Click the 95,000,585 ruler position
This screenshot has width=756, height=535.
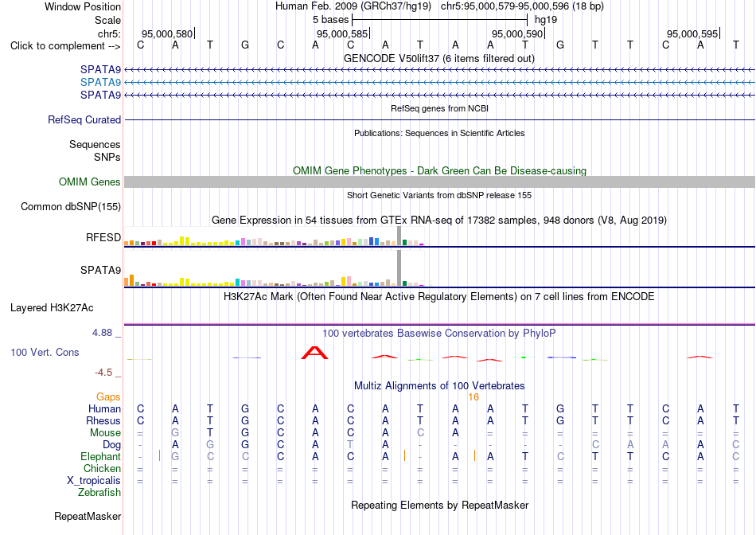(x=342, y=33)
